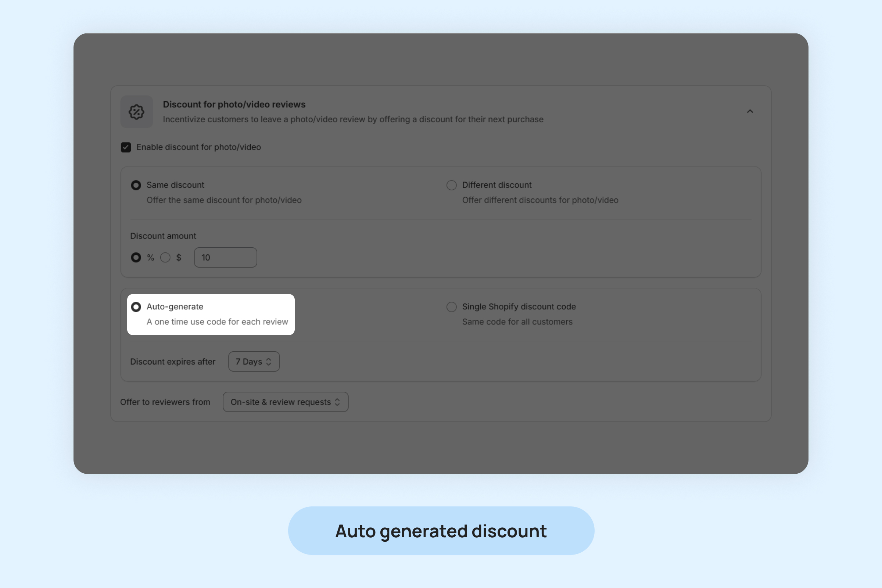The image size is (882, 588).
Task: Click the Discount amount label
Action: pyautogui.click(x=163, y=236)
